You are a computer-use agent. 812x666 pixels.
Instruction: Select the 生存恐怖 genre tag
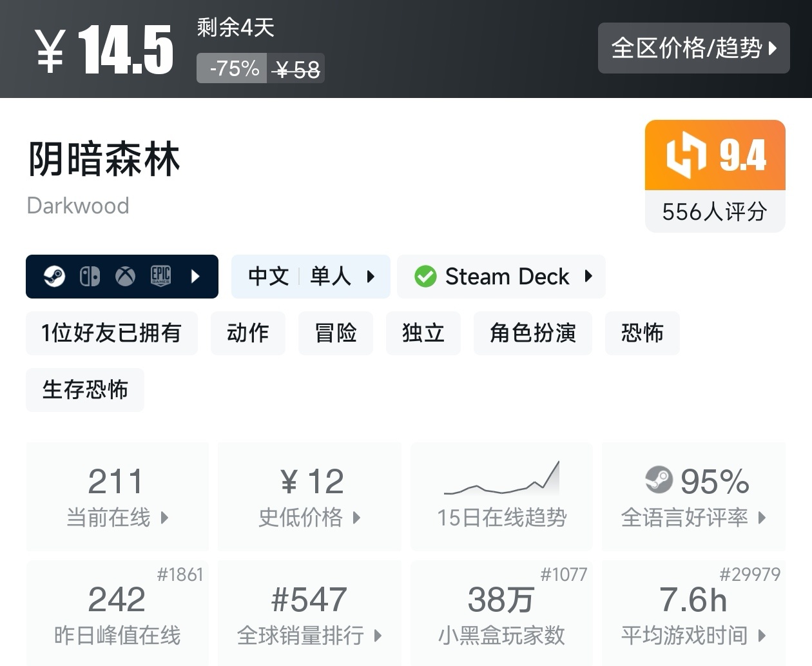(85, 389)
